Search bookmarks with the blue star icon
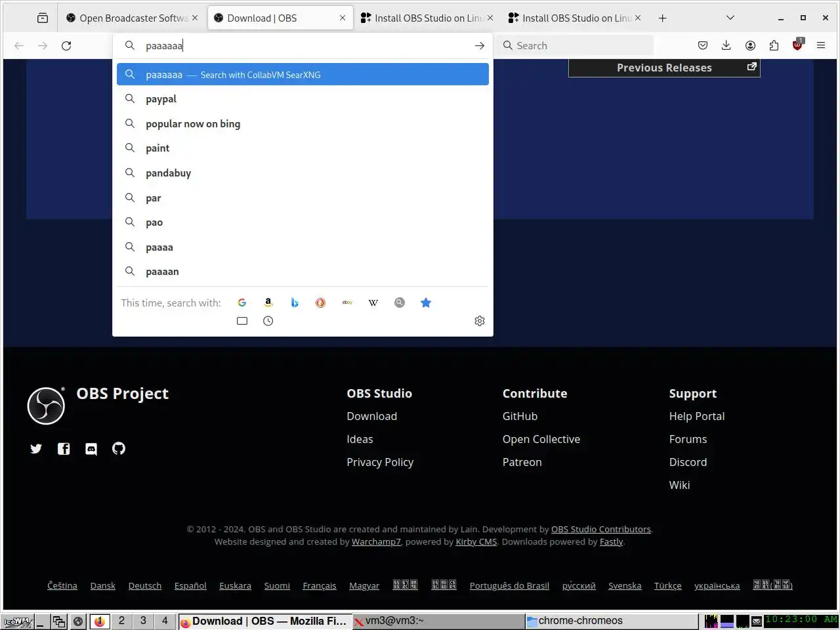The width and height of the screenshot is (840, 630). [x=426, y=303]
